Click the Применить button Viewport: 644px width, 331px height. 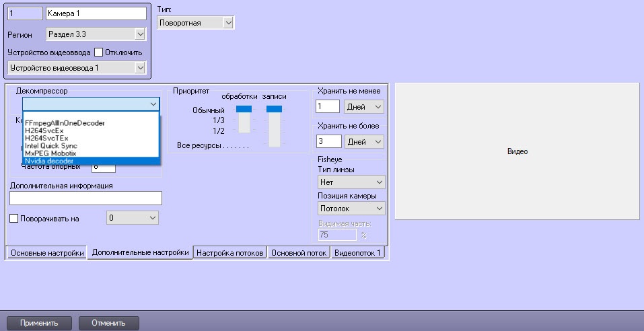point(39,323)
